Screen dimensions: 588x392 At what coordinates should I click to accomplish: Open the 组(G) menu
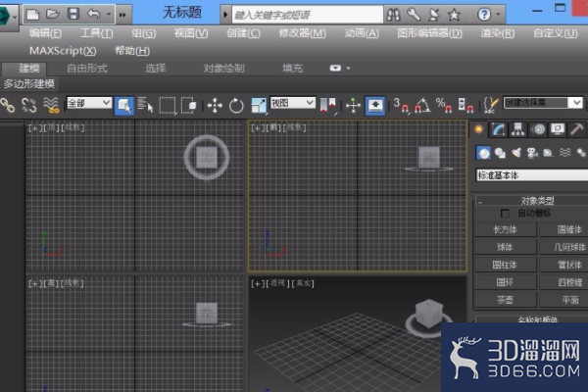click(144, 33)
